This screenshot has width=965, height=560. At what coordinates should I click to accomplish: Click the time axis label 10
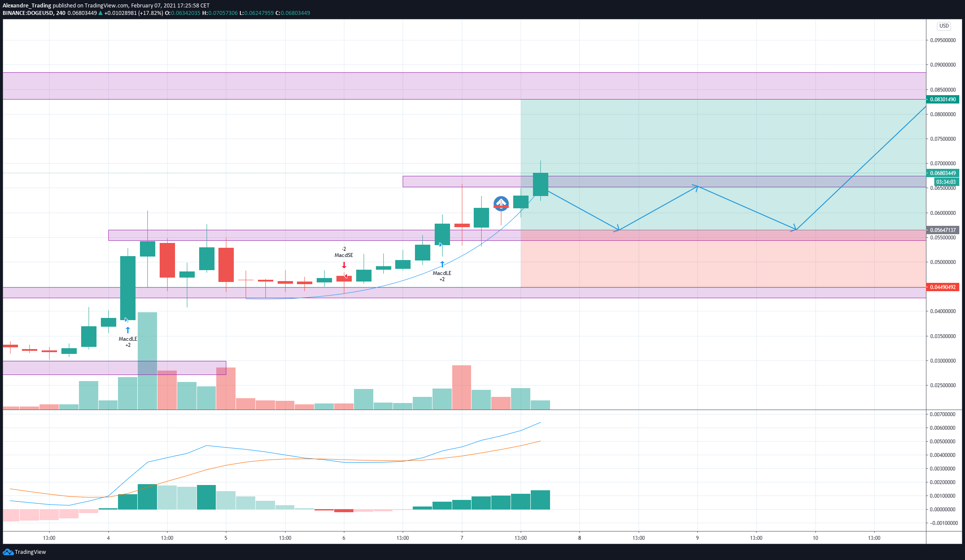pos(815,538)
